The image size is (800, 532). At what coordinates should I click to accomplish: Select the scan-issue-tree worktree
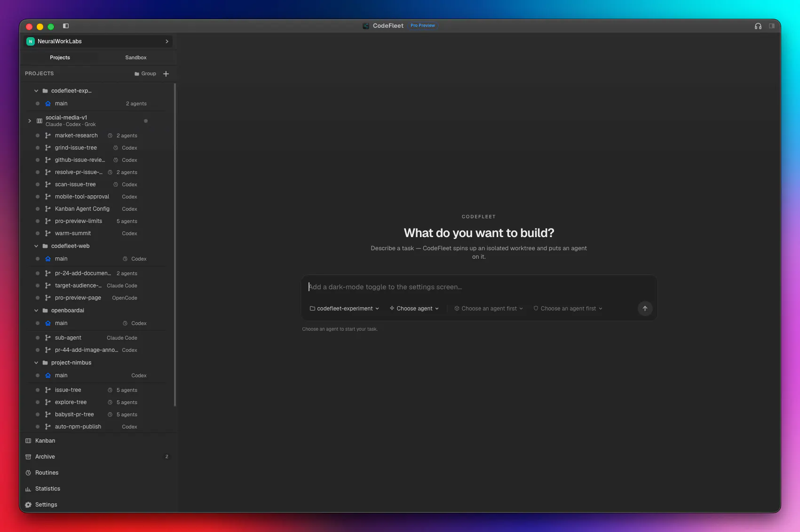coord(97,184)
